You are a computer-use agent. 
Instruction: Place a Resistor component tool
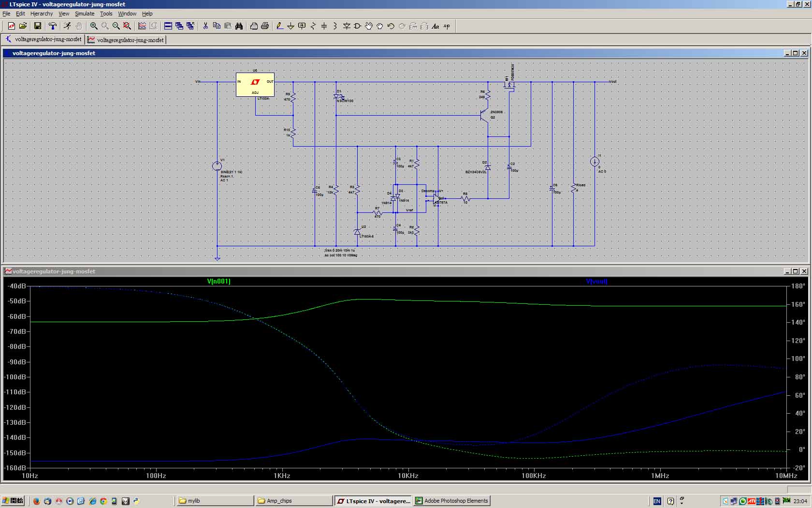(313, 26)
